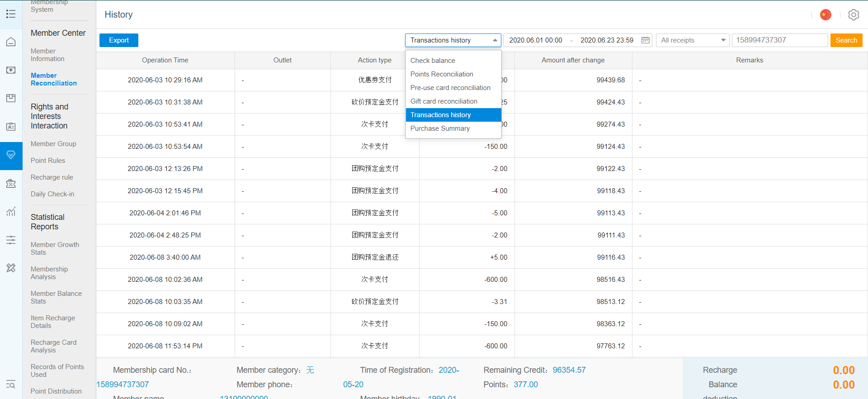Open the home icon in sidebar
868x399 pixels.
[11, 42]
